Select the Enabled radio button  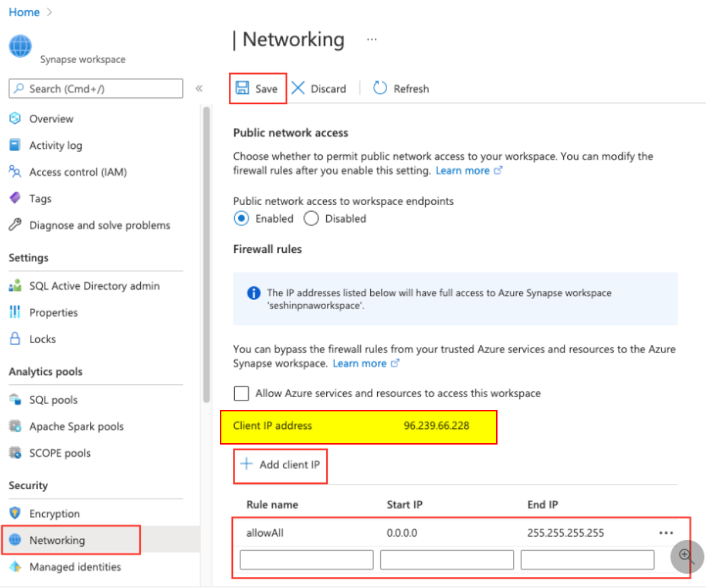click(x=242, y=218)
